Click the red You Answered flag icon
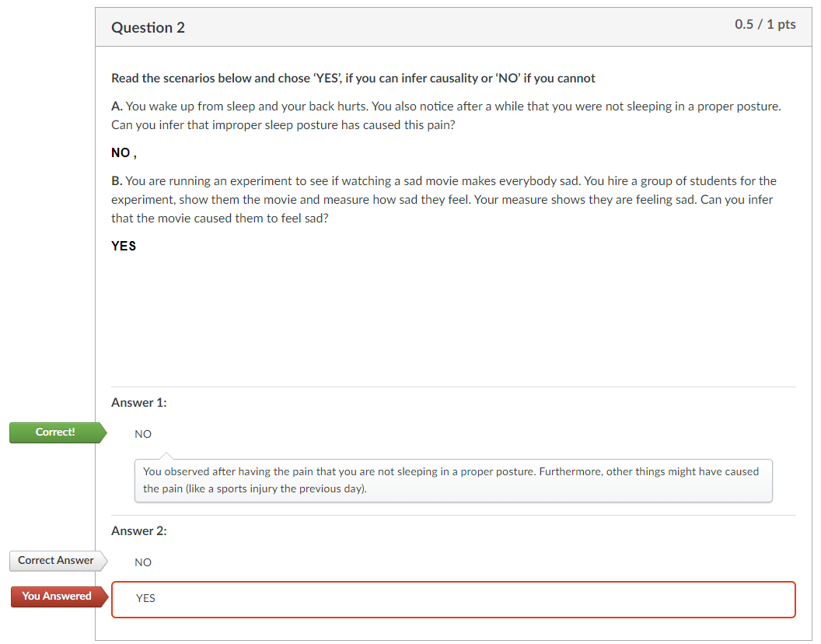 54,596
